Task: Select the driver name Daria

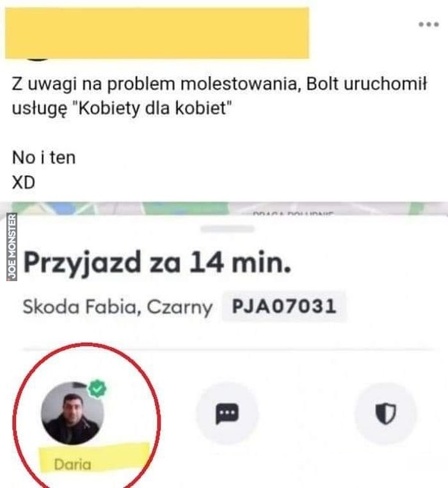Action: (72, 465)
